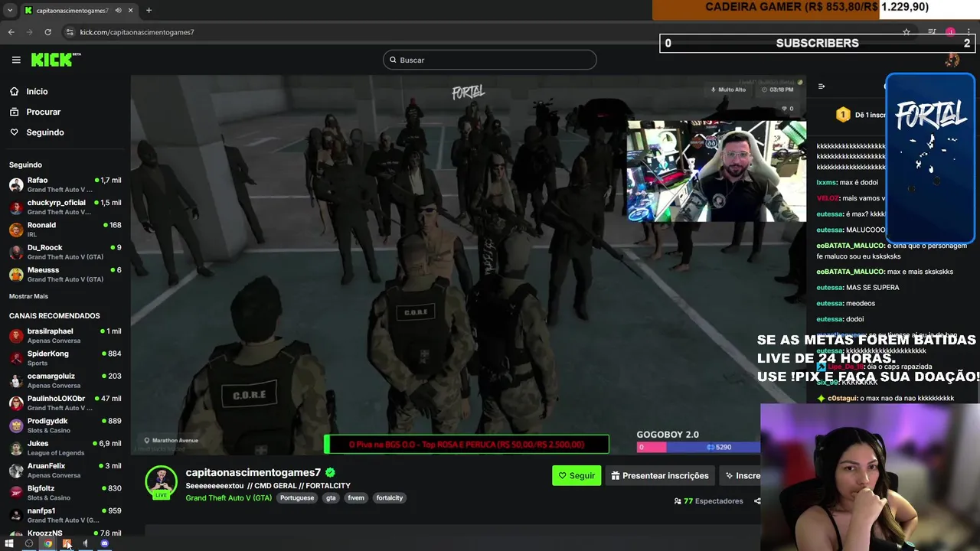Click the Inscrever subscribe button

point(741,475)
